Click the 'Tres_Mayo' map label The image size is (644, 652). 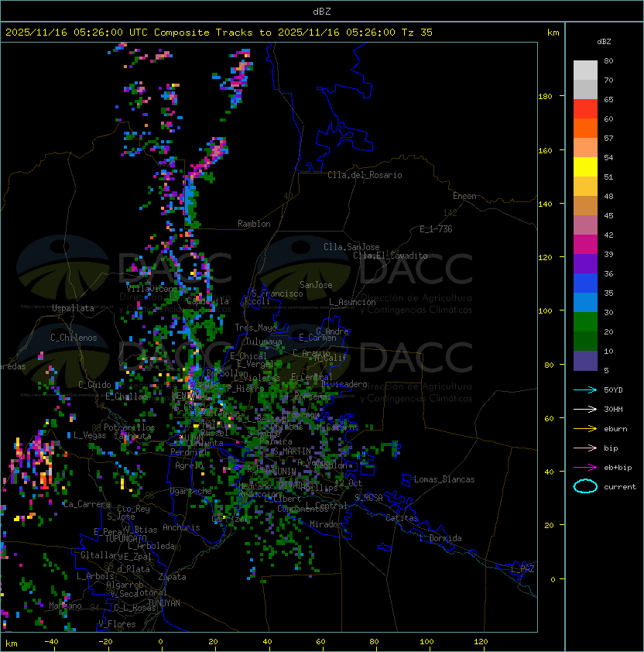pos(255,328)
